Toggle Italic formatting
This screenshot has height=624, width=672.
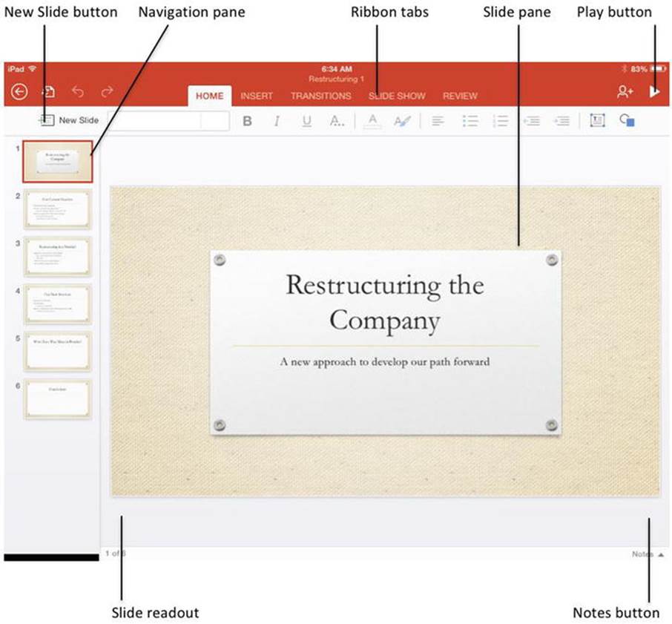[277, 121]
